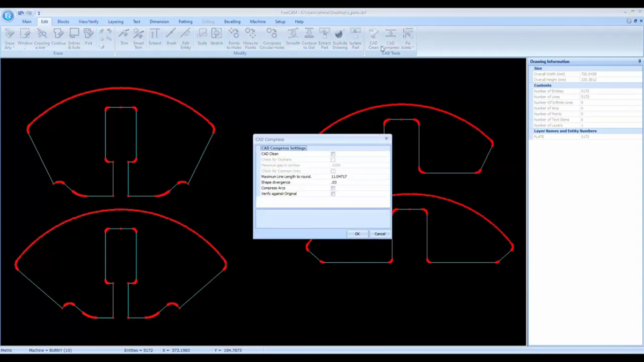Click the FastCAM application logo button
The image size is (644, 362).
(x=8, y=16)
